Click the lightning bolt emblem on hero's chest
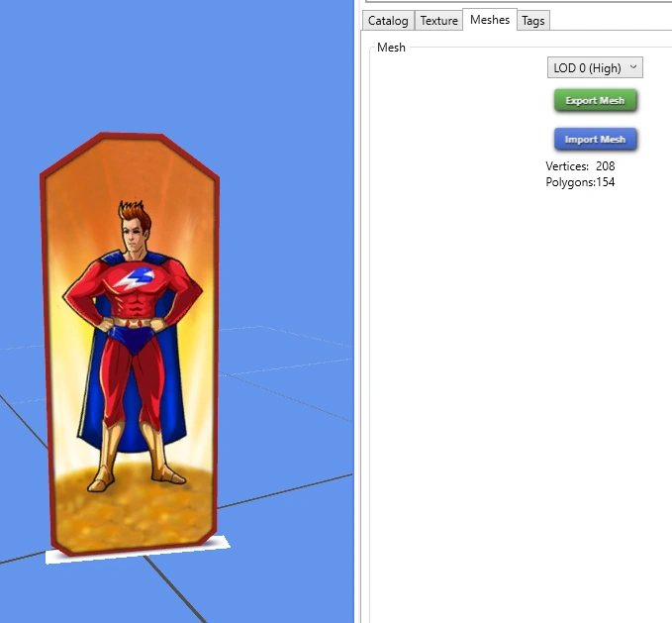This screenshot has width=672, height=623. point(135,278)
